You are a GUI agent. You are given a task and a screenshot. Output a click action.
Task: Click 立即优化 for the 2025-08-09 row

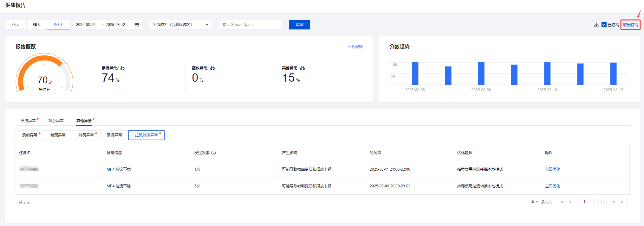click(x=552, y=186)
